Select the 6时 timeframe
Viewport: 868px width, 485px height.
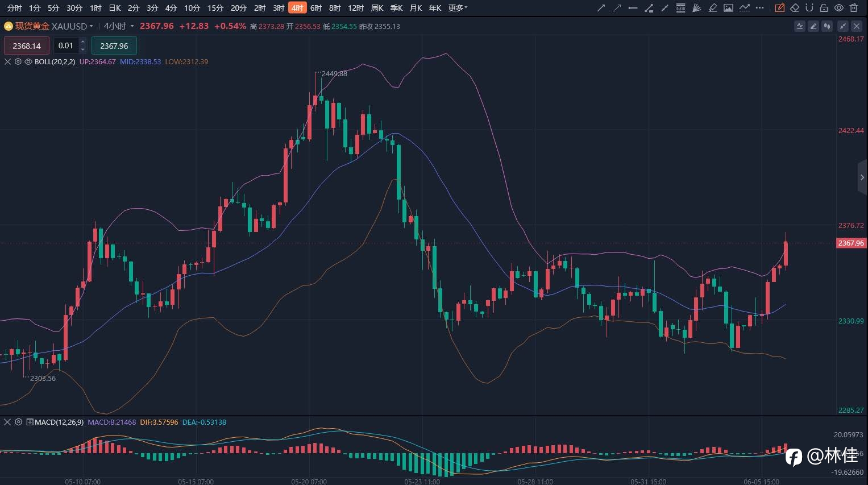[x=316, y=8]
